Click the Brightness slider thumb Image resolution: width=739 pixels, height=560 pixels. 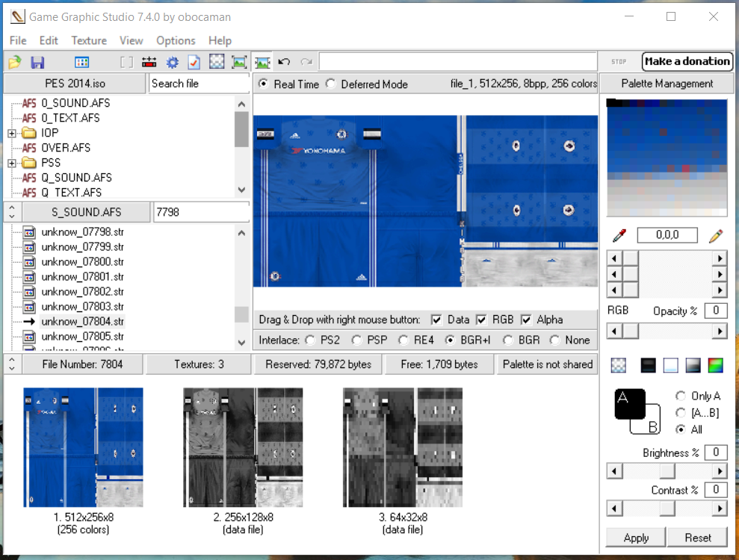(x=667, y=471)
